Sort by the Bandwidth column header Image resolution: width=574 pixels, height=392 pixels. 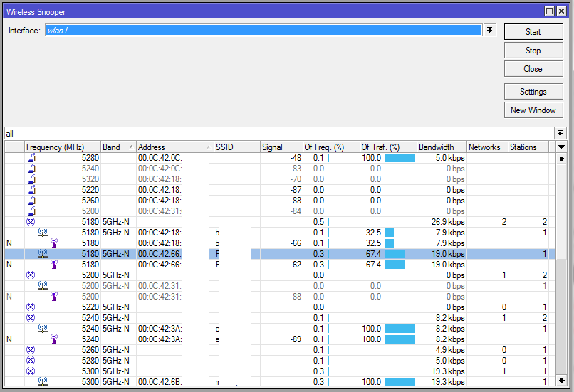442,147
